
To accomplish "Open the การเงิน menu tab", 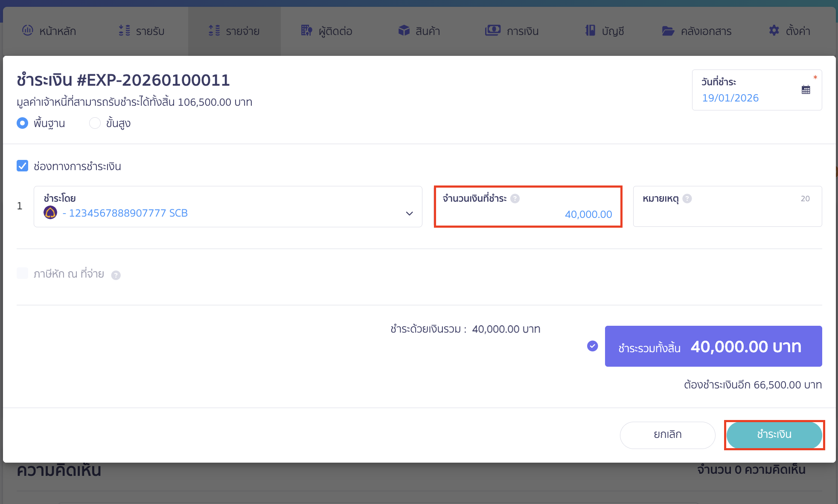I will [x=512, y=31].
